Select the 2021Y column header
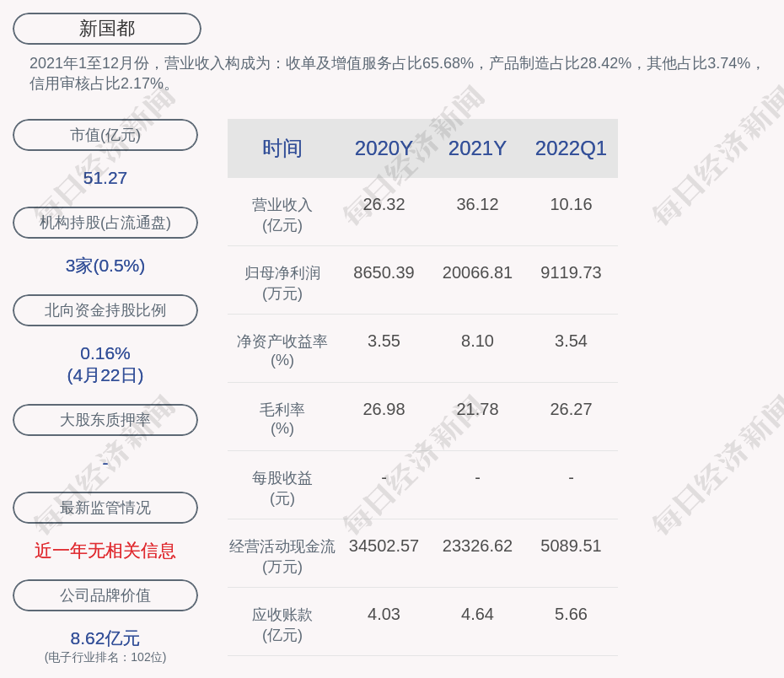The image size is (784, 678). 477,148
